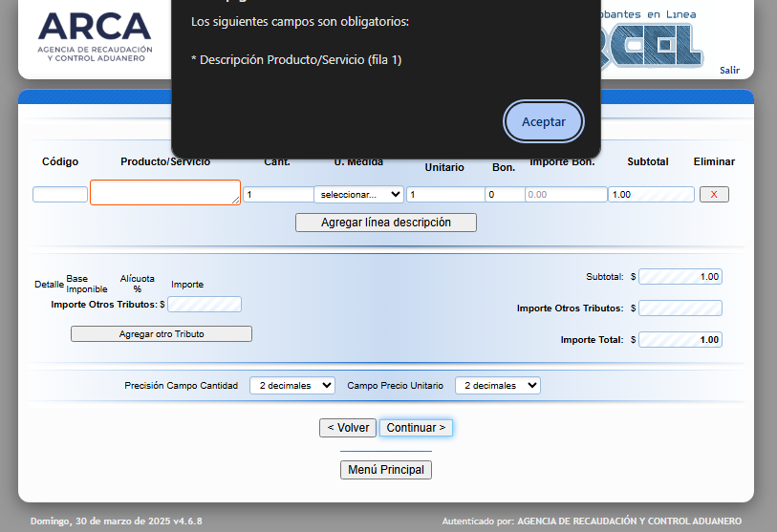Click the Importe Total field
777x532 pixels.
(x=680, y=339)
